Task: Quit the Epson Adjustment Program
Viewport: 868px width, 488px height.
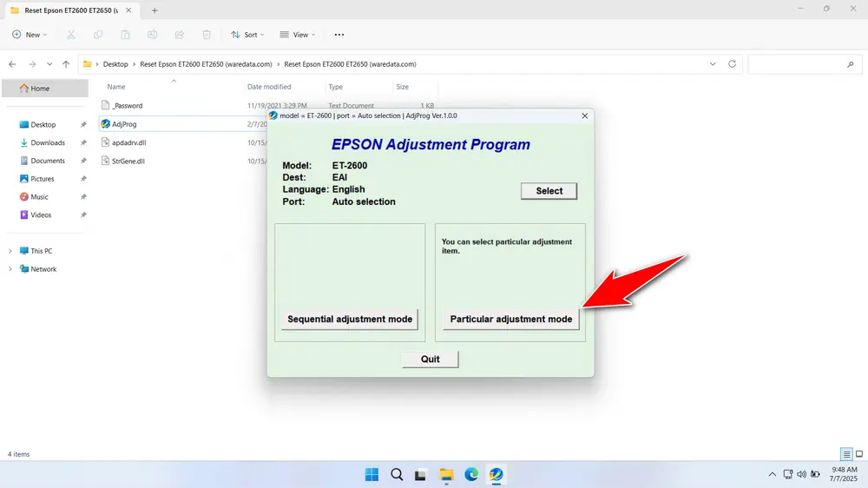Action: coord(431,359)
